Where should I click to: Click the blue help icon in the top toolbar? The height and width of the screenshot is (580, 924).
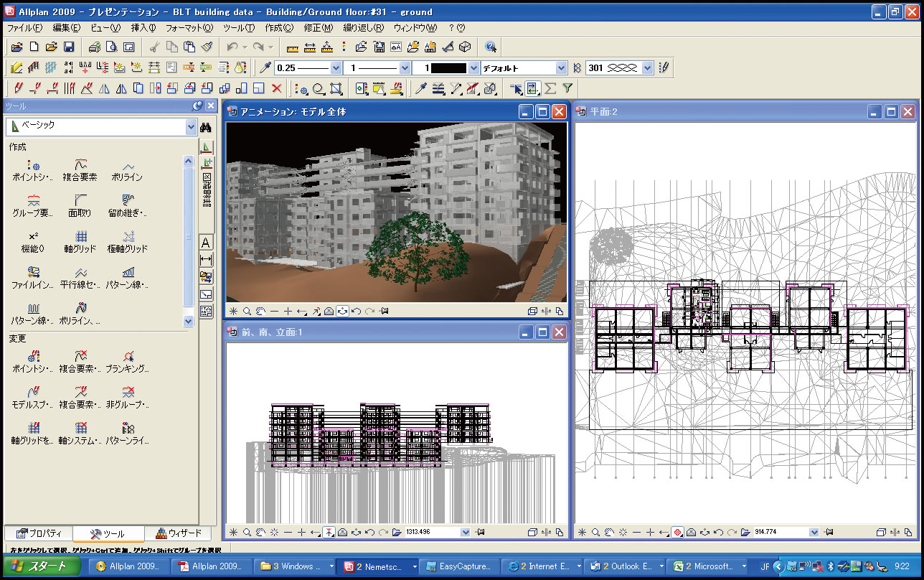click(x=491, y=47)
